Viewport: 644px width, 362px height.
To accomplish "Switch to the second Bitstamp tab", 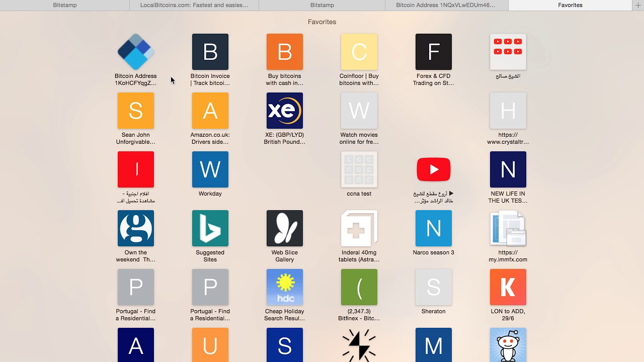I will coord(322,5).
